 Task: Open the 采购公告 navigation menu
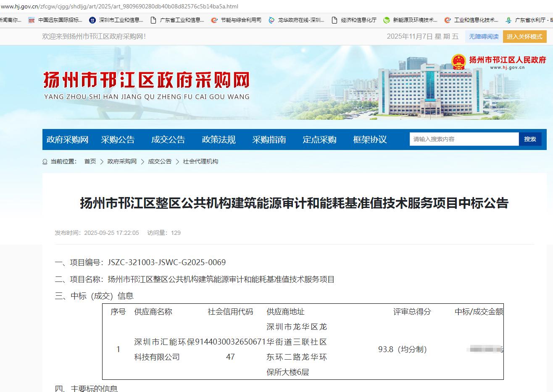click(x=118, y=139)
